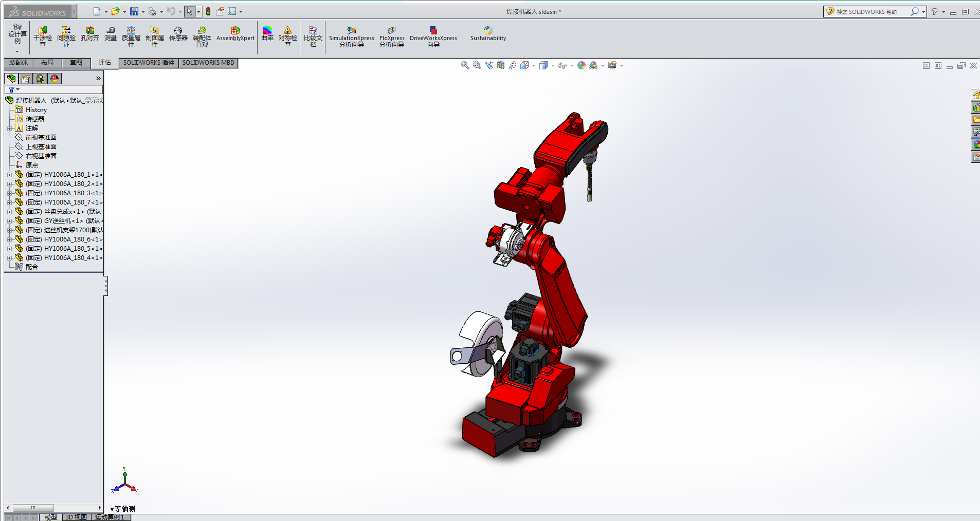Launch AssemblyXpert
The image size is (980, 521).
pos(235,34)
